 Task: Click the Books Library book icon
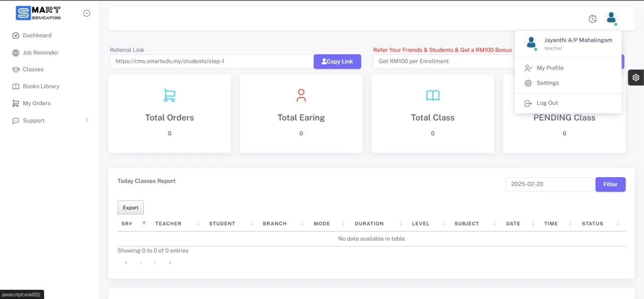[16, 87]
